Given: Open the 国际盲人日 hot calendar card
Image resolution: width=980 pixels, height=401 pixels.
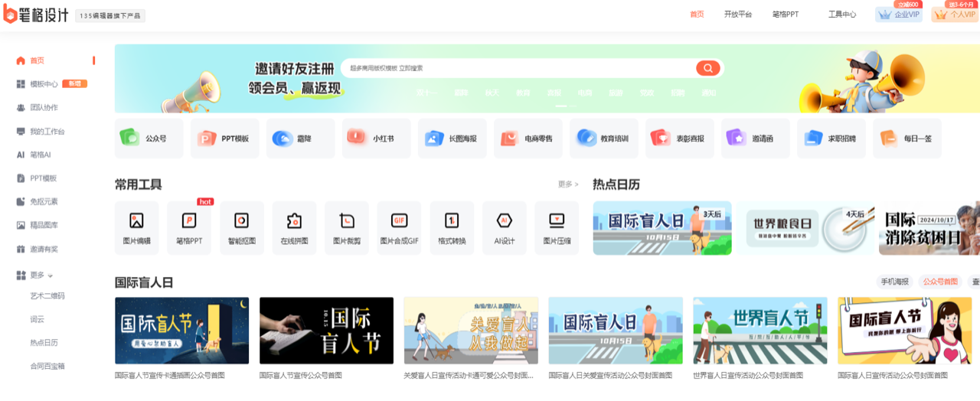Looking at the screenshot, I should (x=662, y=228).
